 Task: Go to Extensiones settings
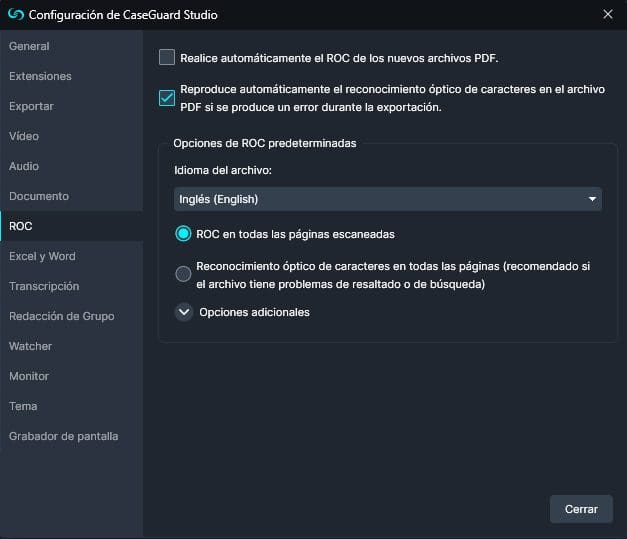coord(72,76)
